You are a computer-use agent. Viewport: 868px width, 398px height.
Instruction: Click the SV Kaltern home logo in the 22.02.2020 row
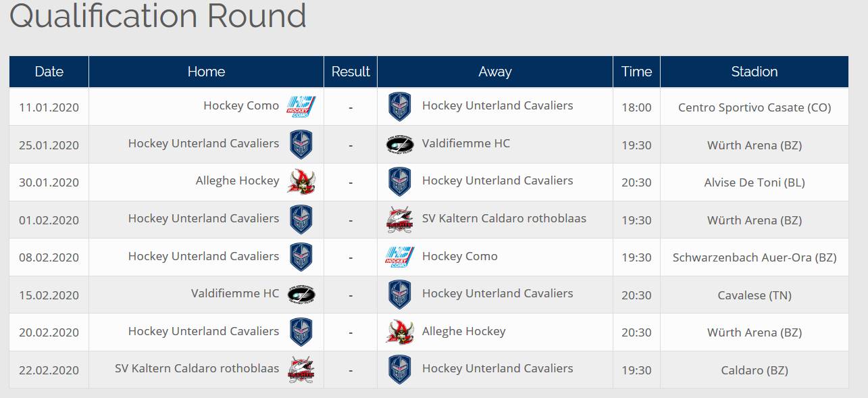(x=301, y=370)
